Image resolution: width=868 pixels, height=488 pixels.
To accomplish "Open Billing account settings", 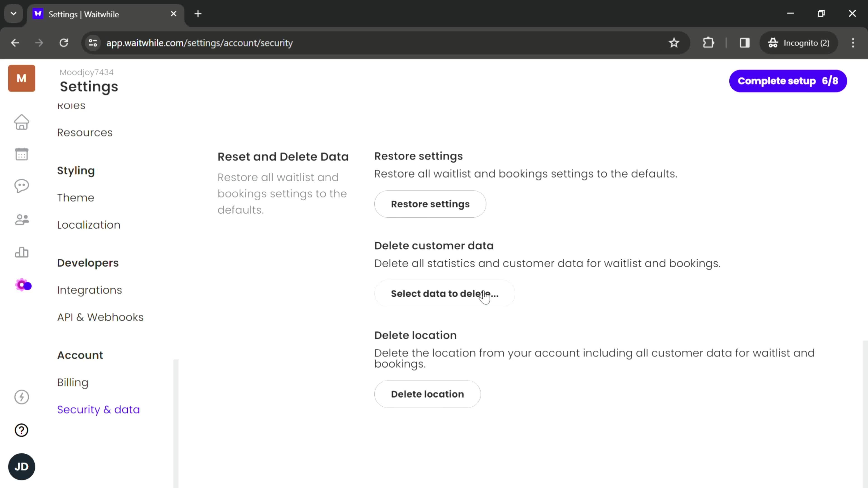I will tap(72, 382).
